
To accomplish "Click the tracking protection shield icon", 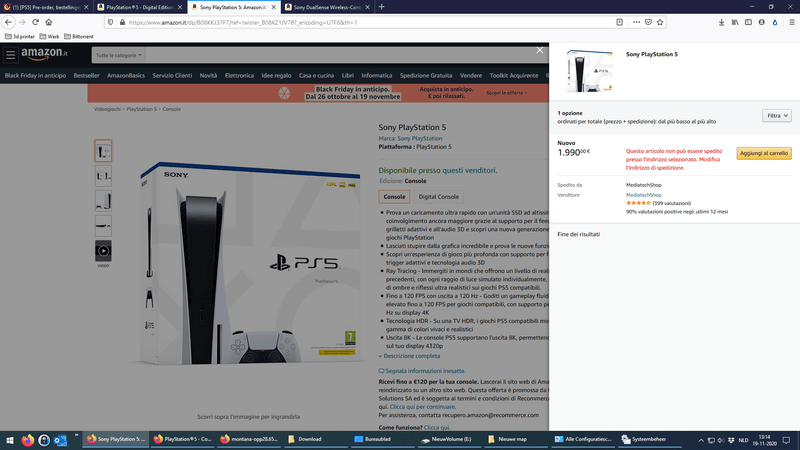I will 110,22.
